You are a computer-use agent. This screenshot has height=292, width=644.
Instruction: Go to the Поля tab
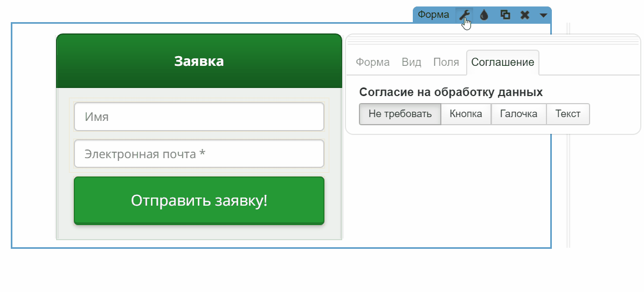pyautogui.click(x=446, y=62)
